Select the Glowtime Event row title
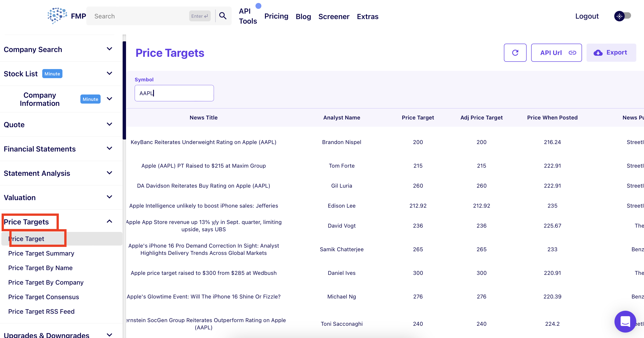 203,296
